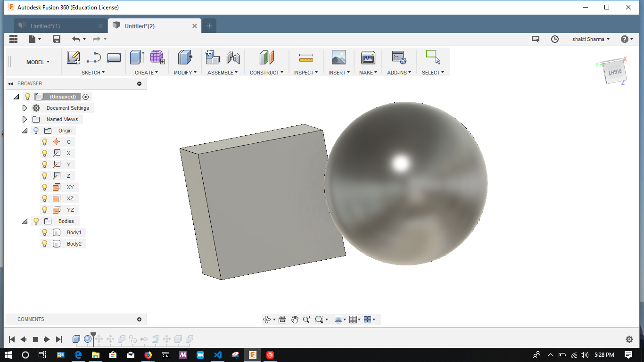Expand the Named Views folder
Image resolution: width=644 pixels, height=362 pixels.
(x=25, y=119)
